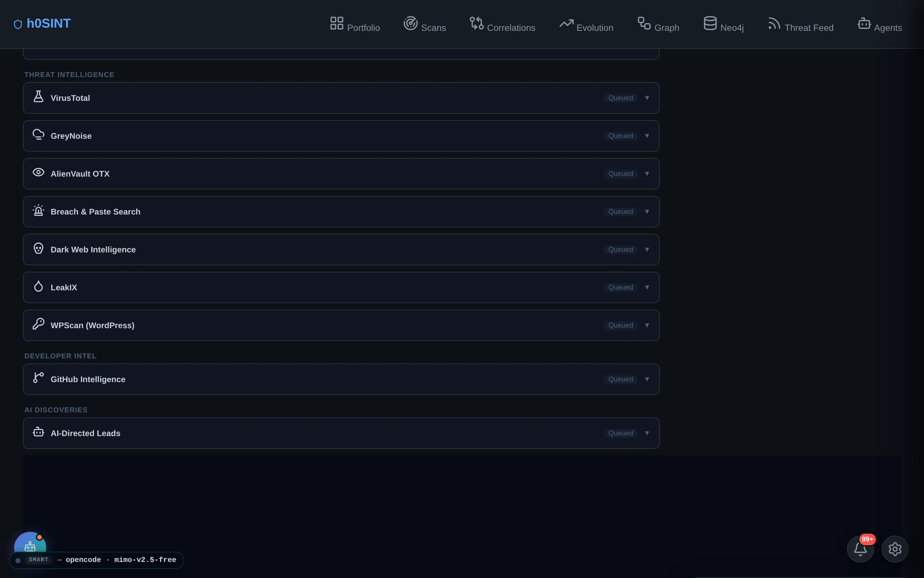Click the opencode mimo-v2.5-free model text
The height and width of the screenshot is (578, 924).
[x=121, y=560]
